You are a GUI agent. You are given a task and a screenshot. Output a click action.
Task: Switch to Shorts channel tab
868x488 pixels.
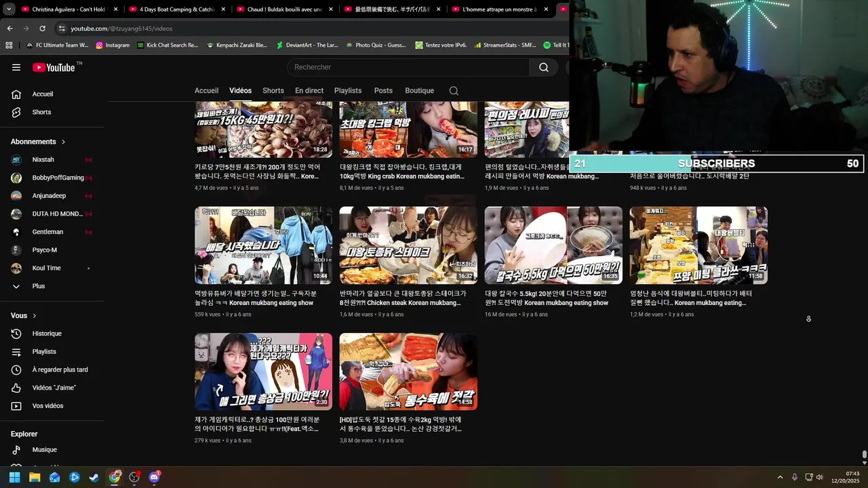coord(273,91)
